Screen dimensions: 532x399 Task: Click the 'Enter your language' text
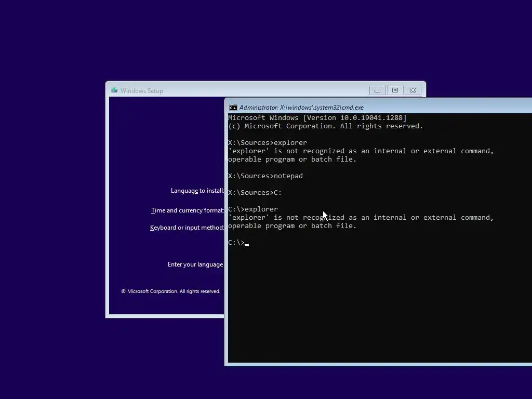point(195,264)
